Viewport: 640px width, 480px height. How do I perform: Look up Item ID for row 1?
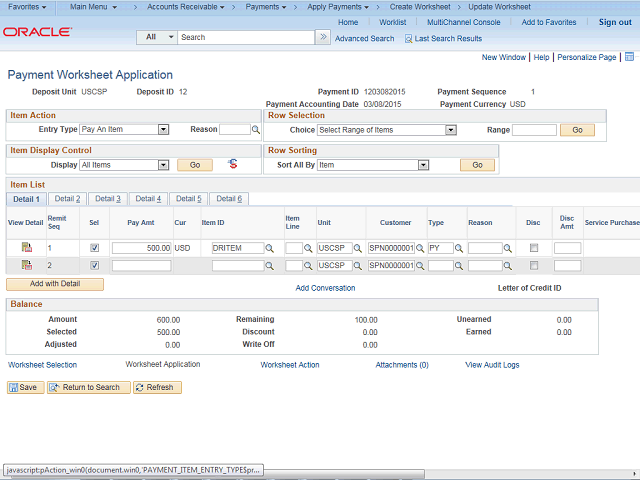coord(270,248)
